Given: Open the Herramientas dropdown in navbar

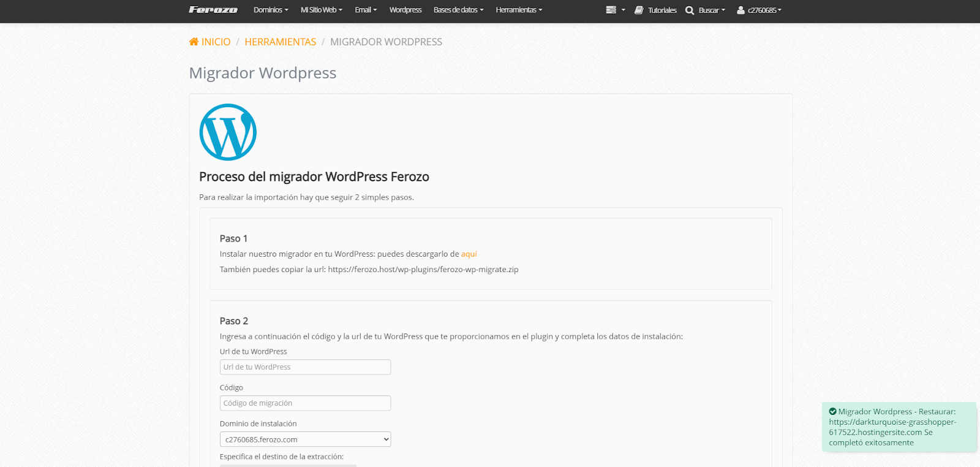Looking at the screenshot, I should coord(519,10).
